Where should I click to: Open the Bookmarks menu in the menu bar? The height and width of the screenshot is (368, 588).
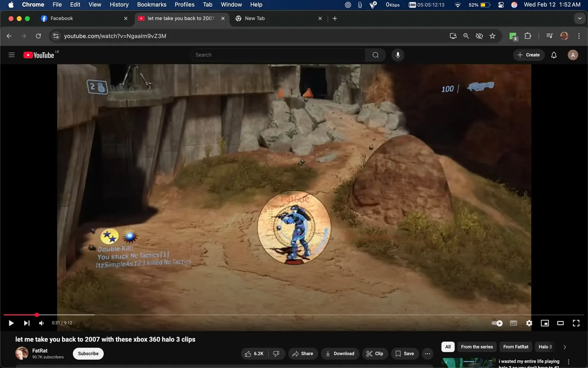(x=151, y=5)
